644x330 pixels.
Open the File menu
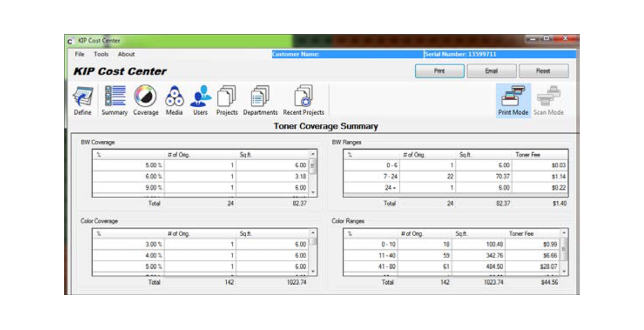[x=80, y=54]
